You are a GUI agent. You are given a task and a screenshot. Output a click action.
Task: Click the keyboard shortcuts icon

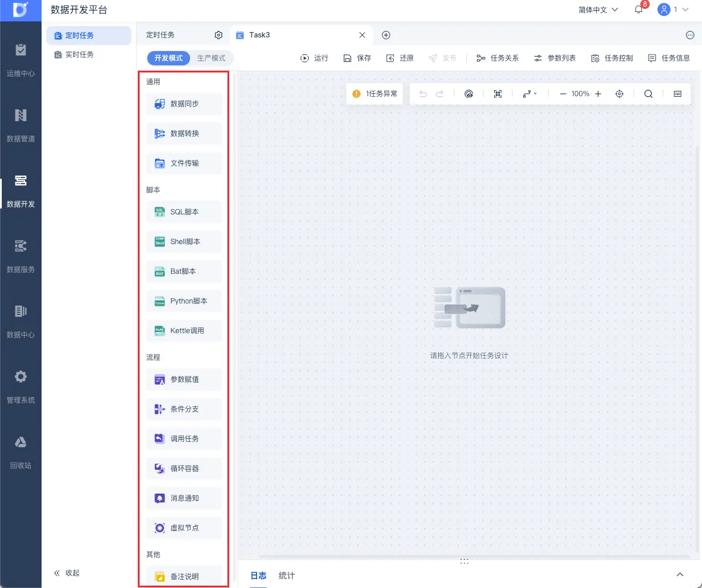coord(678,94)
